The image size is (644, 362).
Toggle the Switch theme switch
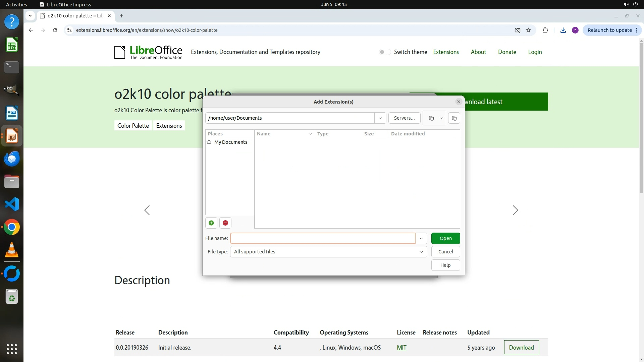coord(384,52)
